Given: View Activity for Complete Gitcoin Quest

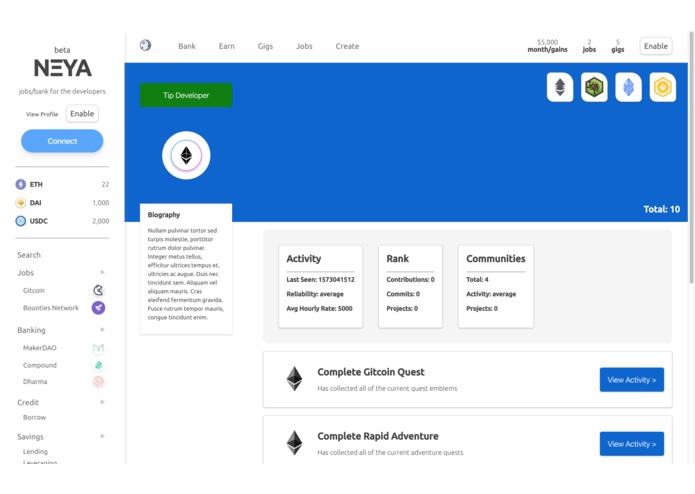Looking at the screenshot, I should 632,380.
